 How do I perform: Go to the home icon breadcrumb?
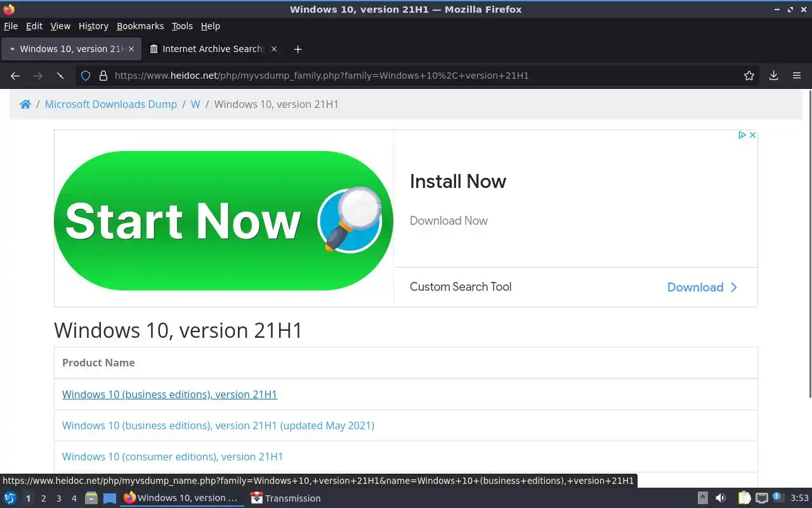click(25, 104)
